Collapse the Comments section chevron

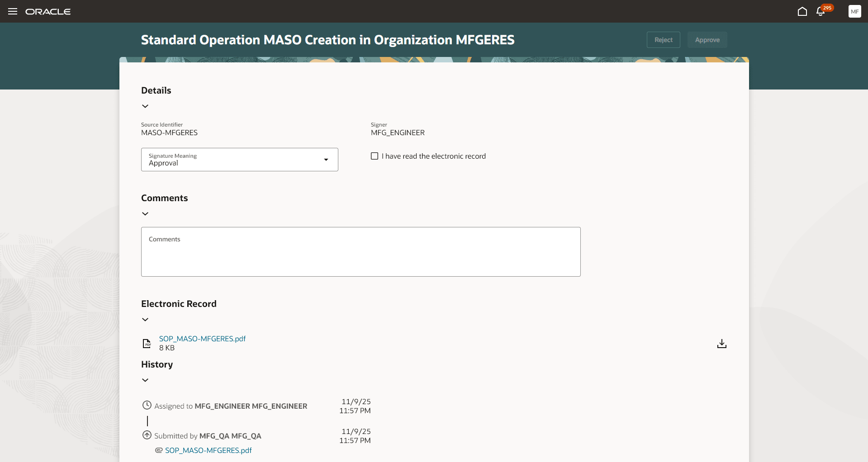[x=145, y=213]
